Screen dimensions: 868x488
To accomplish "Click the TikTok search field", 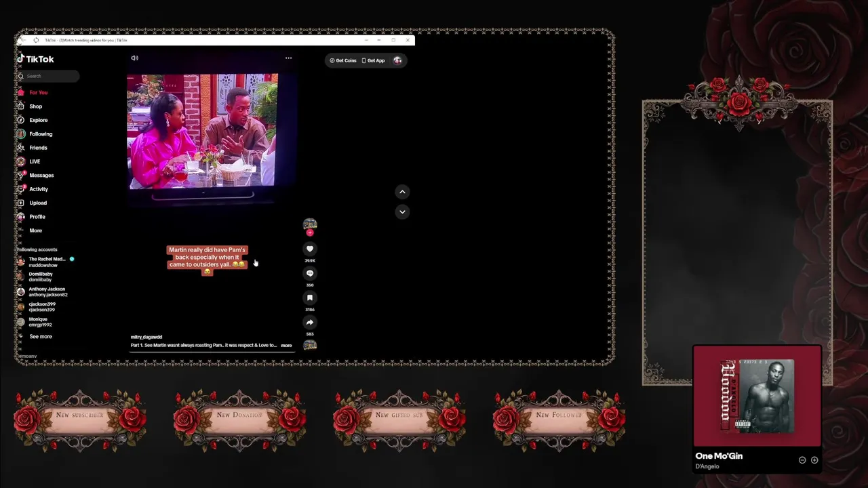I will point(48,76).
